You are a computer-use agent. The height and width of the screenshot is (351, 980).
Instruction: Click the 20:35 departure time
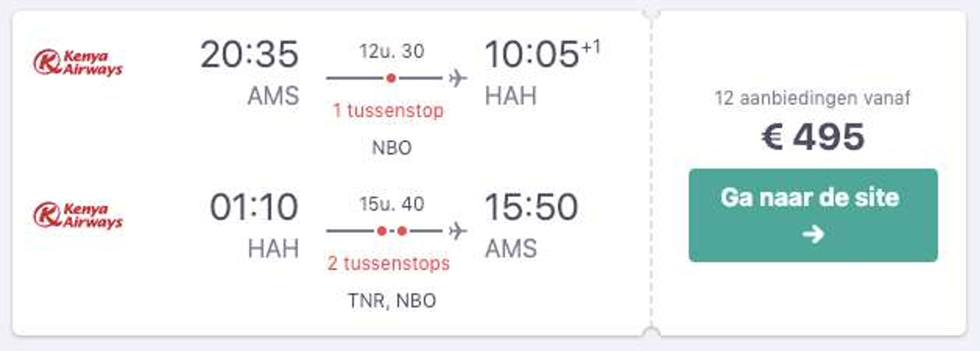[250, 54]
